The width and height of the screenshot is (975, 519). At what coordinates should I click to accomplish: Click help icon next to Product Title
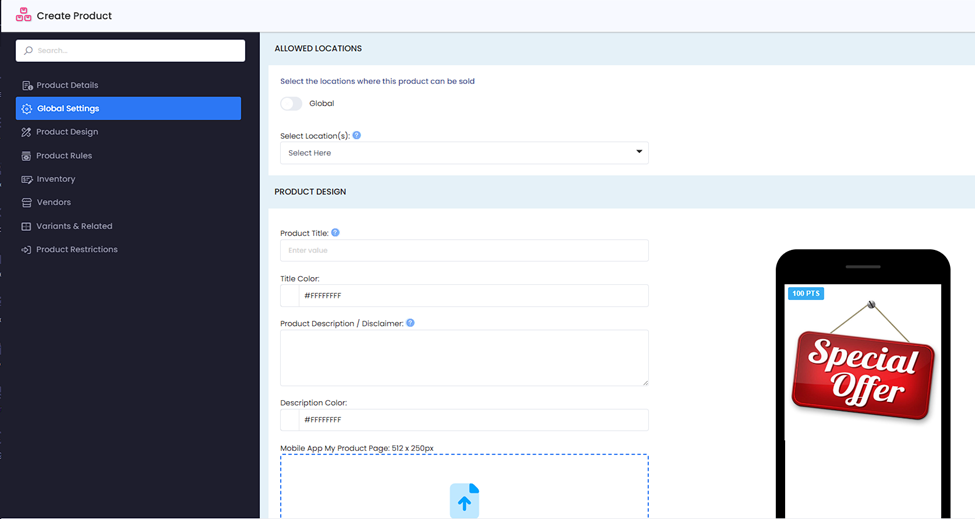click(x=335, y=232)
